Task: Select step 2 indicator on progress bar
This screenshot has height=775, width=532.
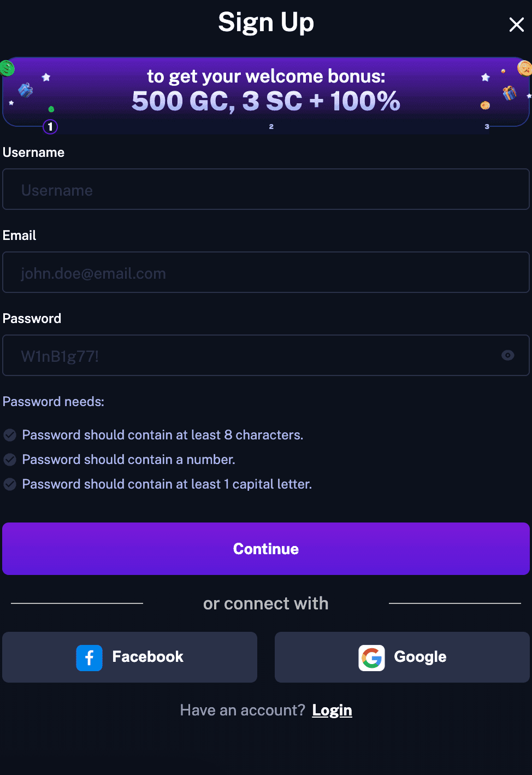Action: pos(271,126)
